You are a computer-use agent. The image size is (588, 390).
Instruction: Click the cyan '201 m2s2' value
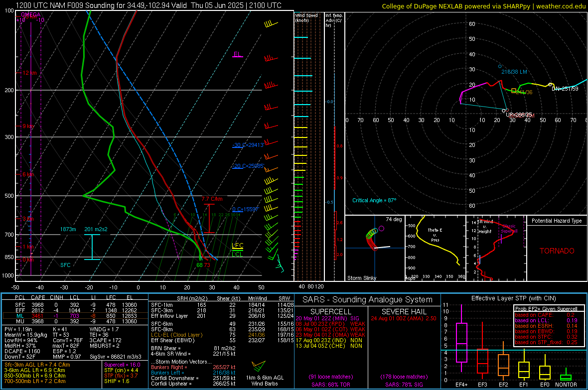pyautogui.click(x=96, y=229)
